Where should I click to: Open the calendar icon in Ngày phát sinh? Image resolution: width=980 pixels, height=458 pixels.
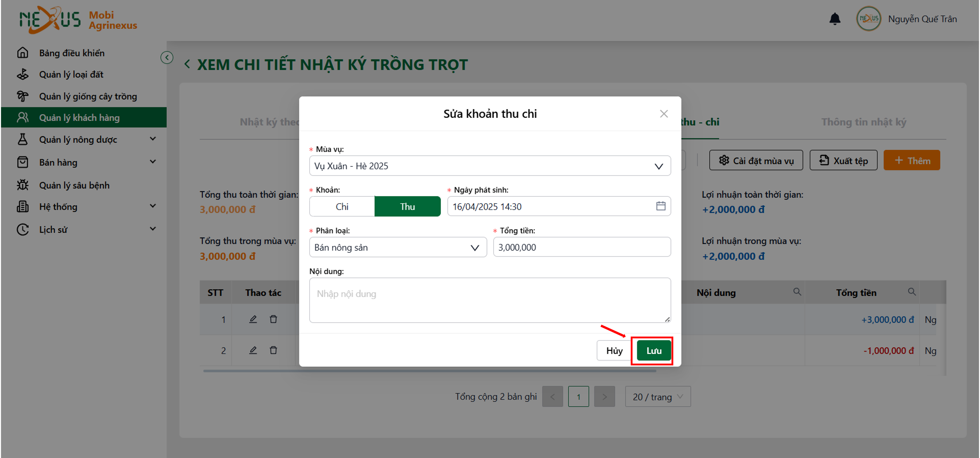pos(661,206)
